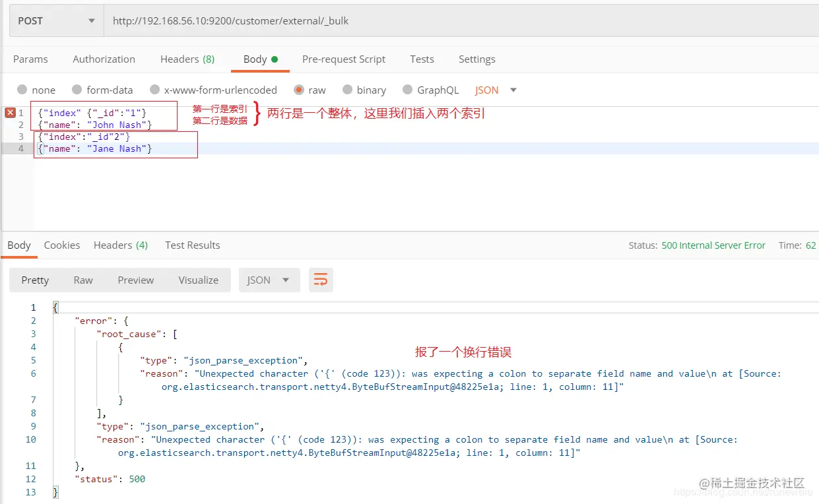The image size is (819, 504).
Task: Click request line {"index":"_id"2"}
Action: tap(84, 137)
